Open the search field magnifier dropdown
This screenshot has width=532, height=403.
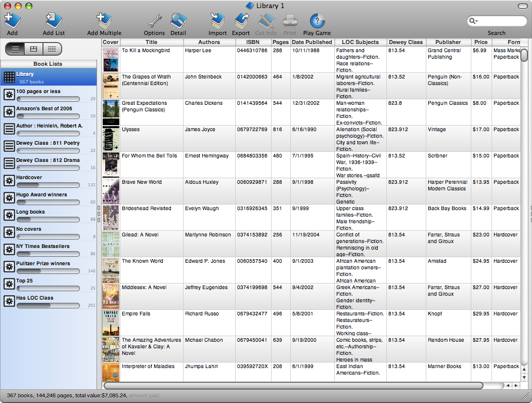(x=474, y=21)
